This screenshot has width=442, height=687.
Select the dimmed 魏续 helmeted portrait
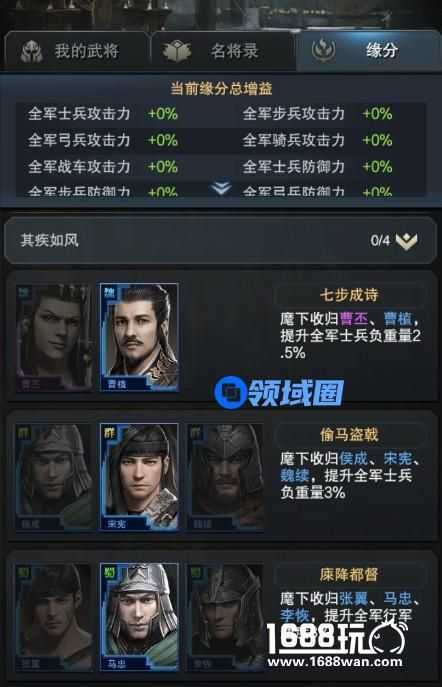225,477
